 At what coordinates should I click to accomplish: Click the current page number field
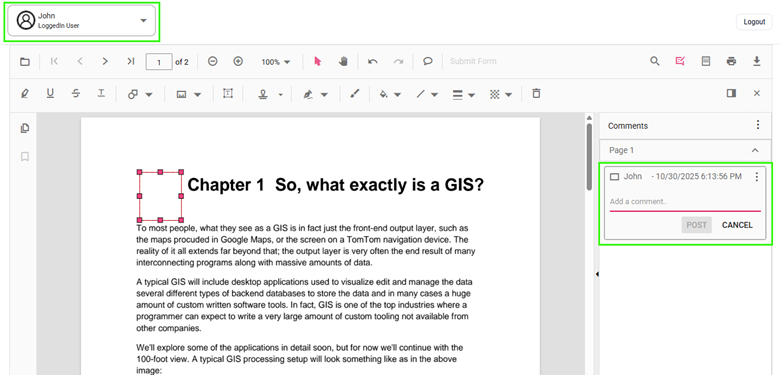click(159, 62)
